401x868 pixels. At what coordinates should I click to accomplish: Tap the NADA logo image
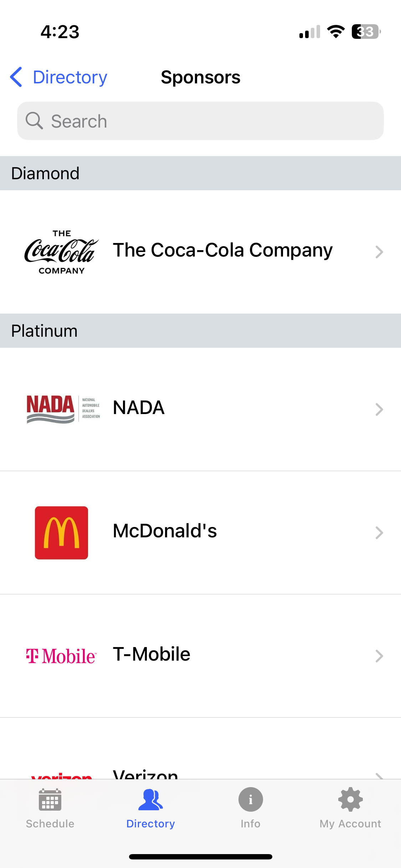point(63,408)
